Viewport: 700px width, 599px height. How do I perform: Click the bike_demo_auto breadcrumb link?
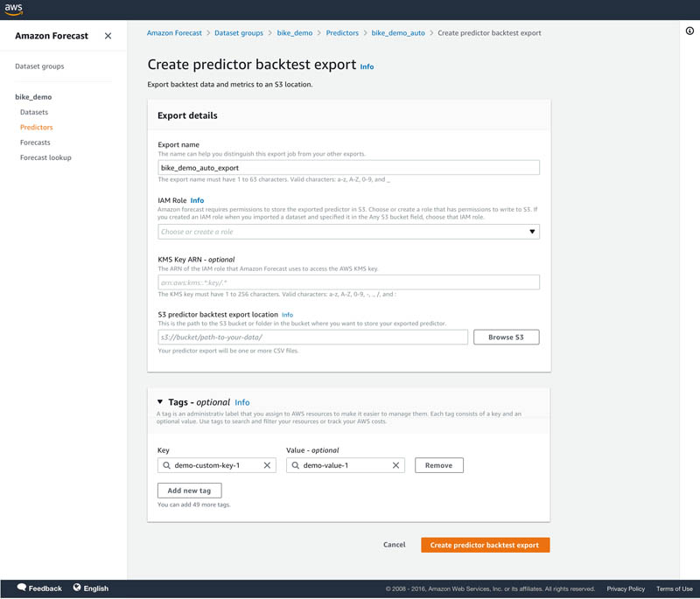click(x=398, y=33)
